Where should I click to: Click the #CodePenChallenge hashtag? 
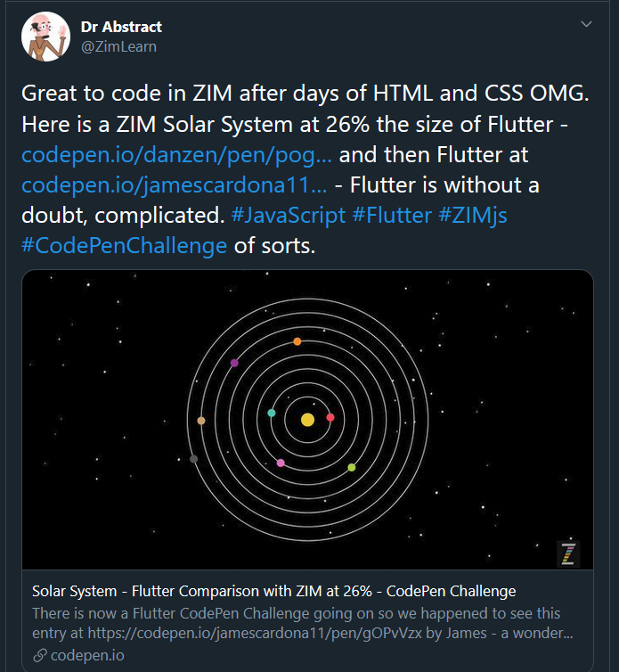[x=124, y=246]
